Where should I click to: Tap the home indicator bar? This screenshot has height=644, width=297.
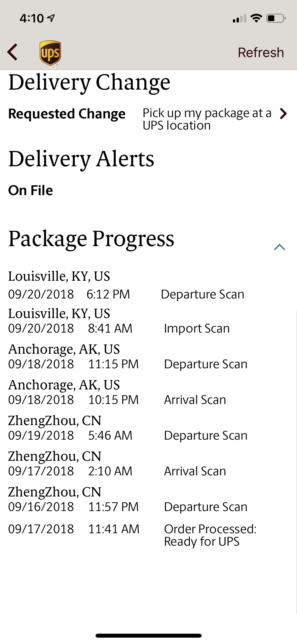(x=149, y=636)
